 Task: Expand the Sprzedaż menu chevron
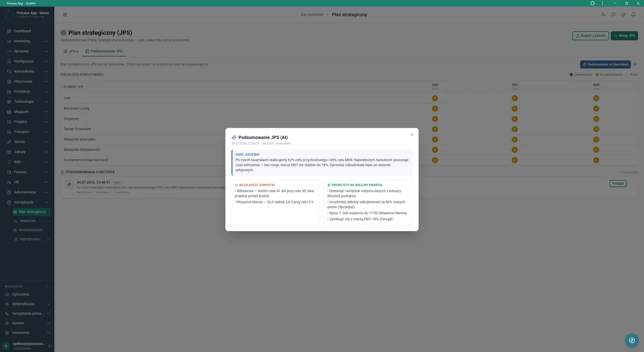(46, 51)
